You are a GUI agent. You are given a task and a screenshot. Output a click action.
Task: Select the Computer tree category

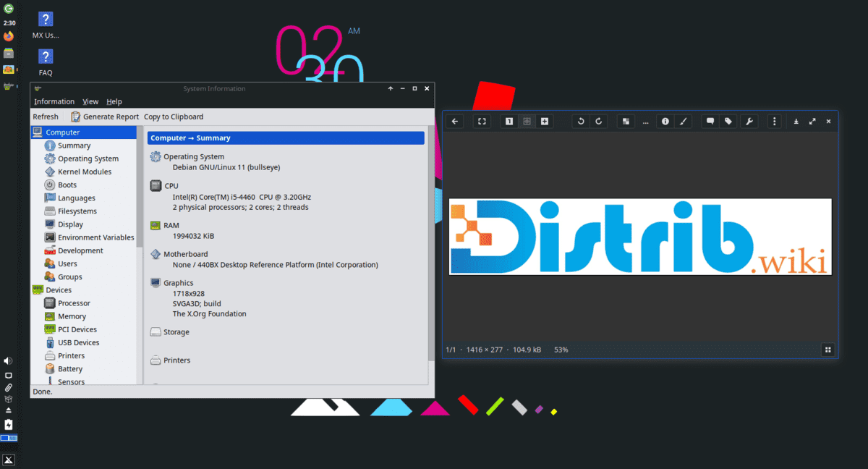[x=84, y=132]
